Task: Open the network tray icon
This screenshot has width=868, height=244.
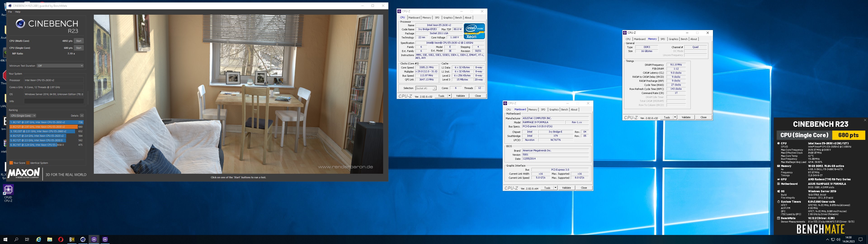Action: pyautogui.click(x=833, y=240)
